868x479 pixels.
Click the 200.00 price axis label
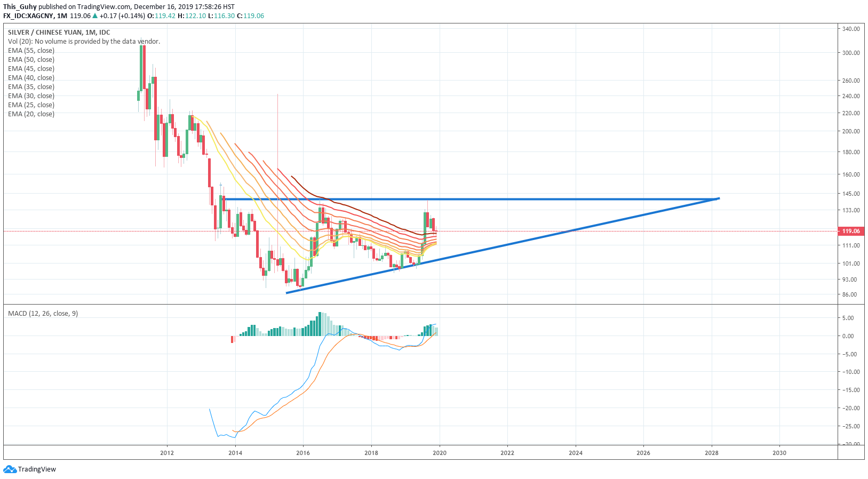tap(851, 131)
